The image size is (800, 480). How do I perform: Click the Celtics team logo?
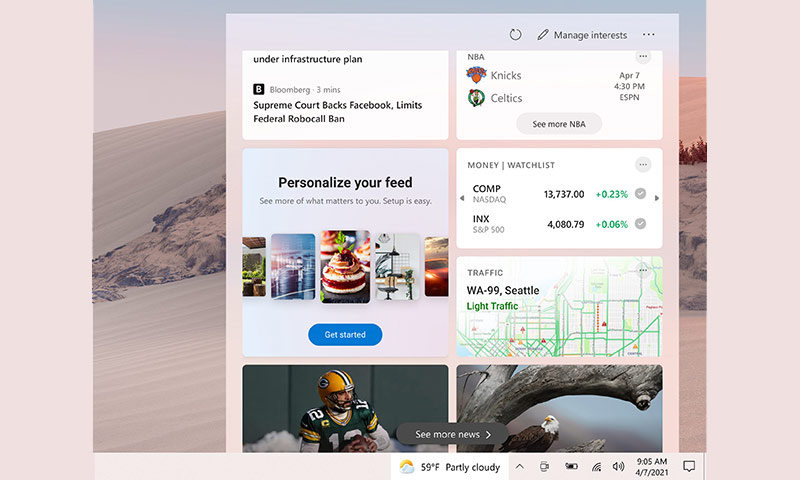point(476,97)
